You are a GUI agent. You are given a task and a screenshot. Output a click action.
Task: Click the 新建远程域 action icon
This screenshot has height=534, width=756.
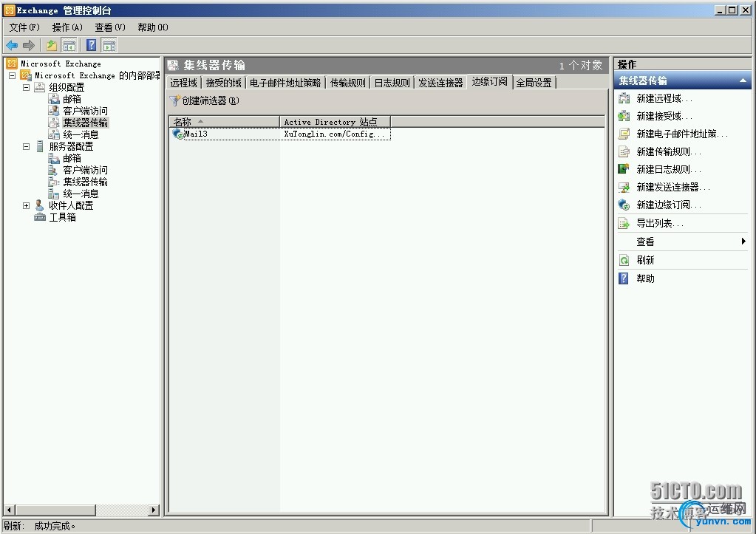pyautogui.click(x=624, y=99)
